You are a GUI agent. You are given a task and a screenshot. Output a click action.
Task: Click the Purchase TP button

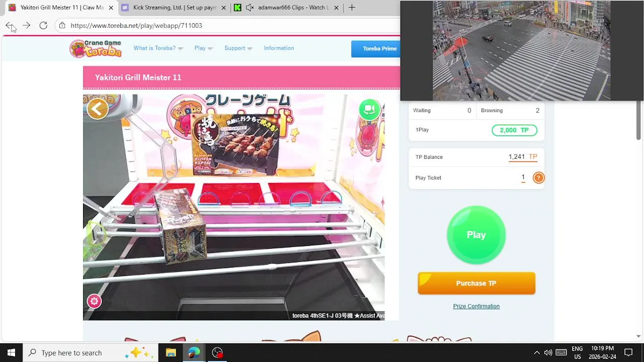tap(476, 283)
